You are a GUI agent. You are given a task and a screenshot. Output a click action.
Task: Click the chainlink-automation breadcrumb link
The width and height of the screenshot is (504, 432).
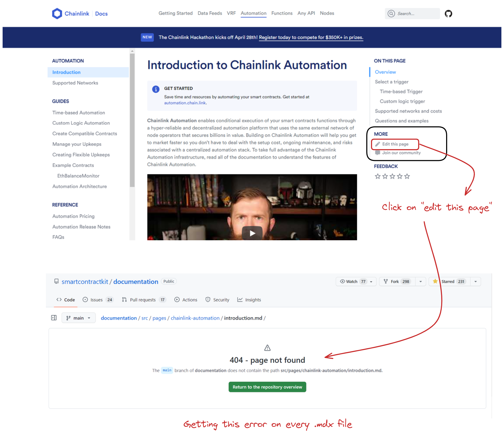click(x=195, y=318)
